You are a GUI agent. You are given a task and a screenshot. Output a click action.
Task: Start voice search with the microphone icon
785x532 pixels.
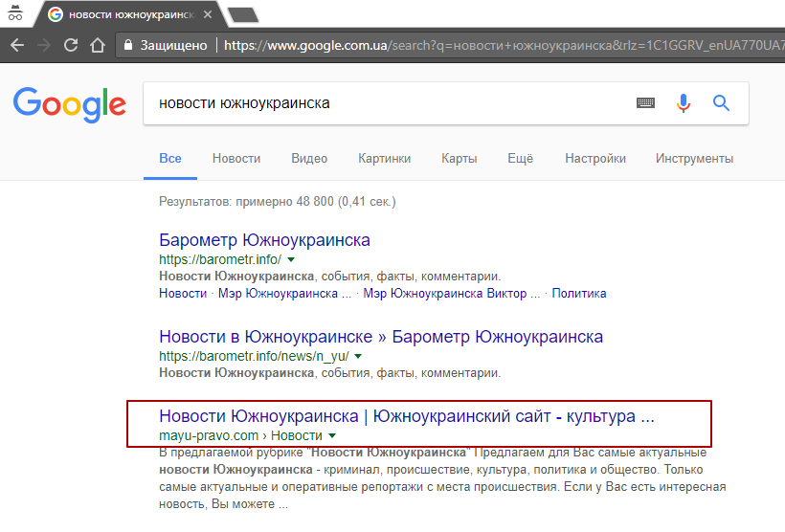click(684, 103)
